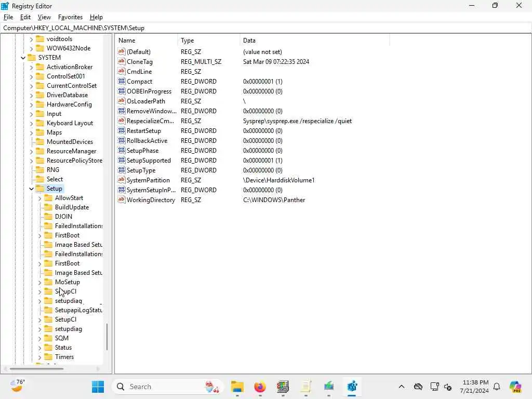Select the DJOIN folder icon
The width and height of the screenshot is (532, 399).
pyautogui.click(x=48, y=217)
